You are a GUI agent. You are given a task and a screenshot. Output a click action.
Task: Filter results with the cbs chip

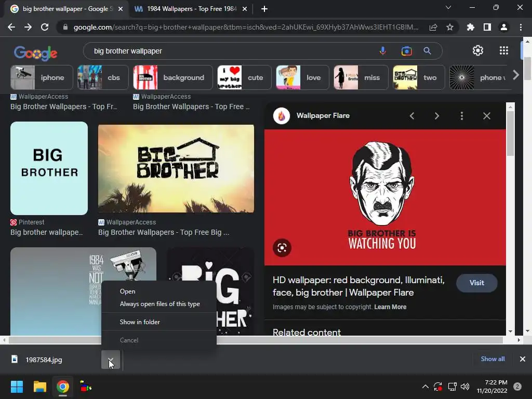103,78
